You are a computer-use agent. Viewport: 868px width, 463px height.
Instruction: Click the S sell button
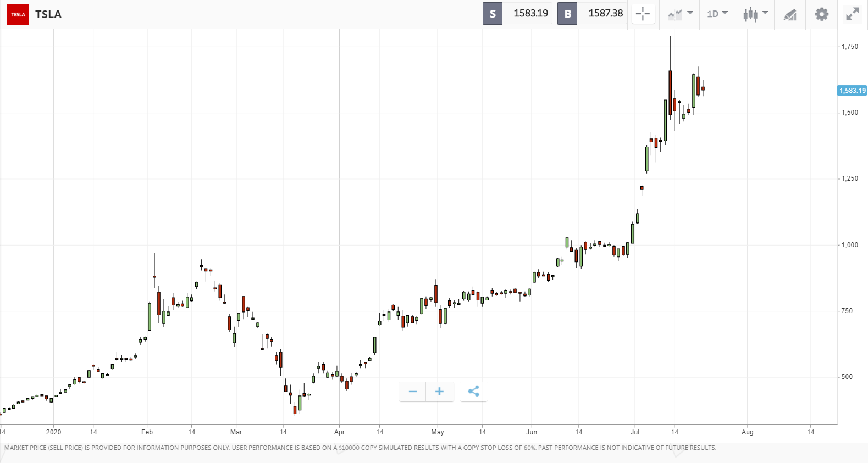(493, 14)
